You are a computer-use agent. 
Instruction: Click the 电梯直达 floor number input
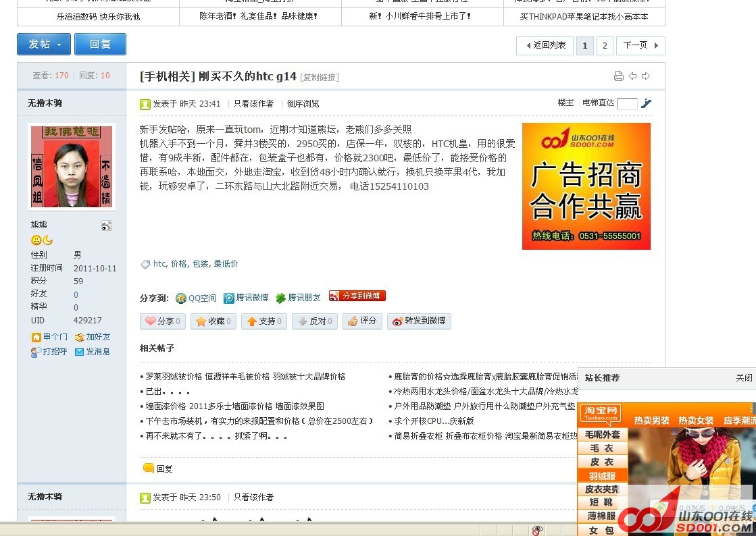tap(627, 104)
